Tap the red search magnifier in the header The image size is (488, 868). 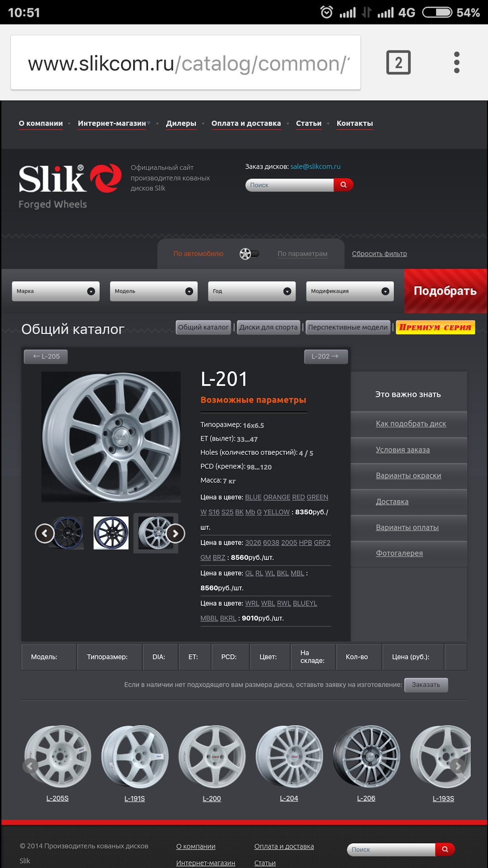pos(343,185)
